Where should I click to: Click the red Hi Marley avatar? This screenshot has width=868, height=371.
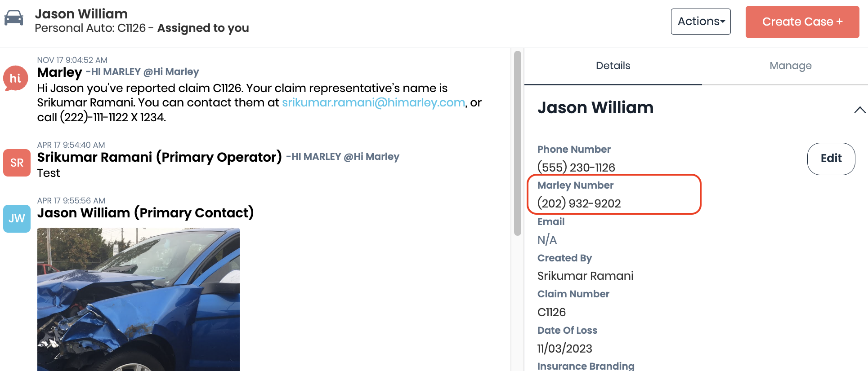[16, 78]
